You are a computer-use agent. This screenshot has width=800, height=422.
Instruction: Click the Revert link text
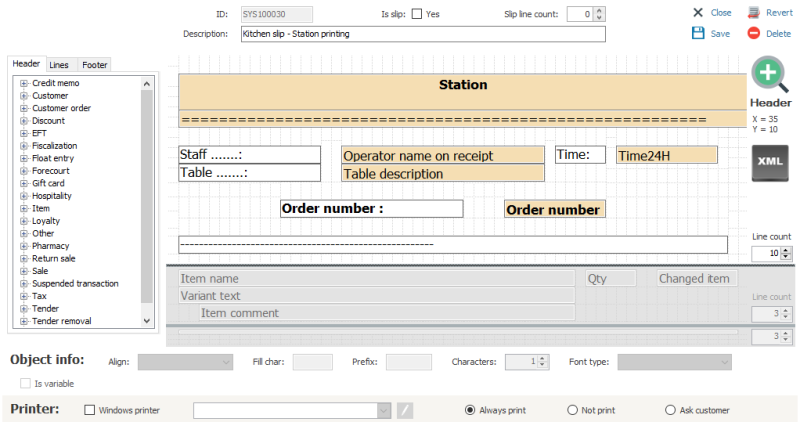tap(779, 13)
